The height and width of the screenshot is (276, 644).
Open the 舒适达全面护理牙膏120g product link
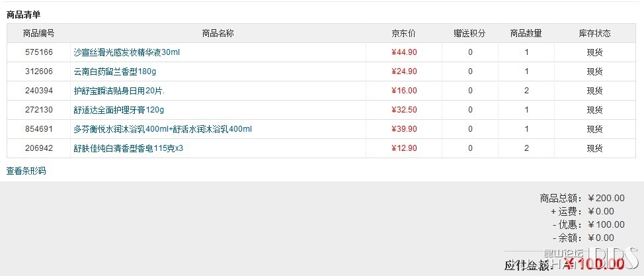point(119,110)
